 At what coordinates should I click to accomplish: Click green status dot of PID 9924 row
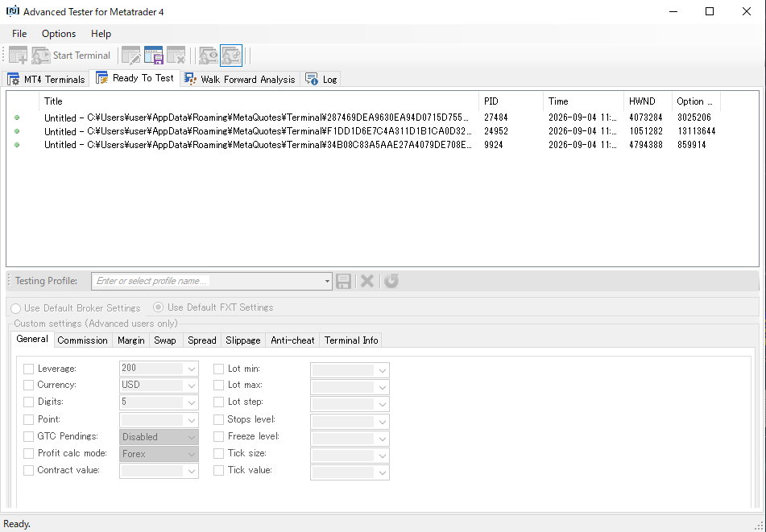[17, 145]
